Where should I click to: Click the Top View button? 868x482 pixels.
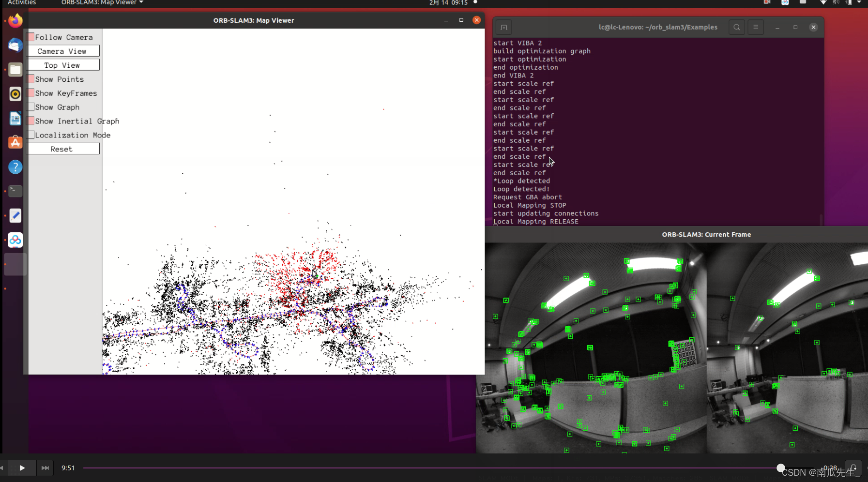tap(63, 65)
